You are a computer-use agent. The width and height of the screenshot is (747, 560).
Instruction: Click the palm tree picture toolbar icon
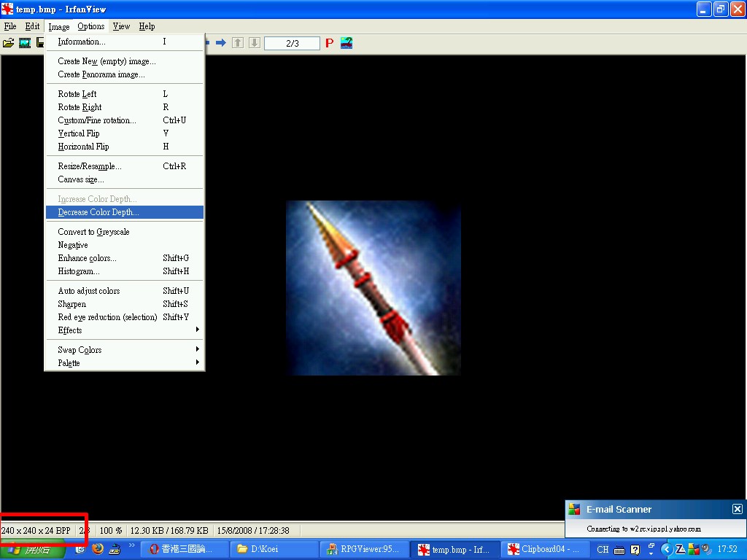(x=347, y=43)
